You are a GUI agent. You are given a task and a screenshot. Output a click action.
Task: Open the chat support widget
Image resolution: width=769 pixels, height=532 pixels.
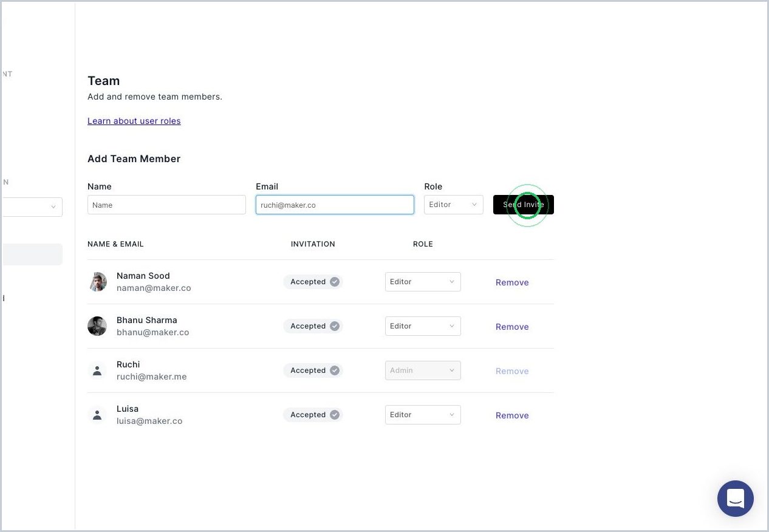[735, 499]
